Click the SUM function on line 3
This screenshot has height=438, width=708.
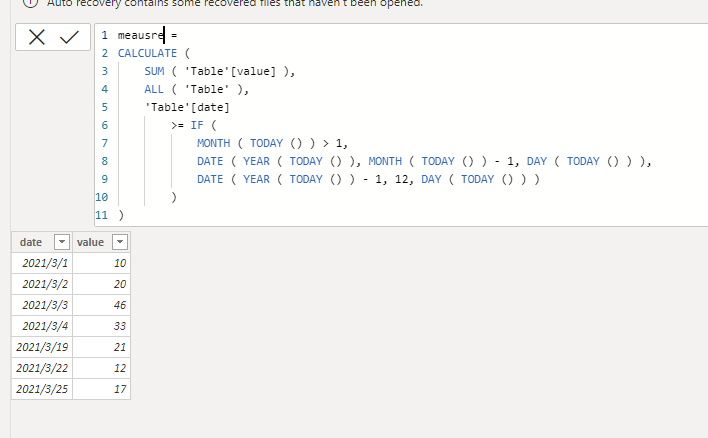point(154,71)
